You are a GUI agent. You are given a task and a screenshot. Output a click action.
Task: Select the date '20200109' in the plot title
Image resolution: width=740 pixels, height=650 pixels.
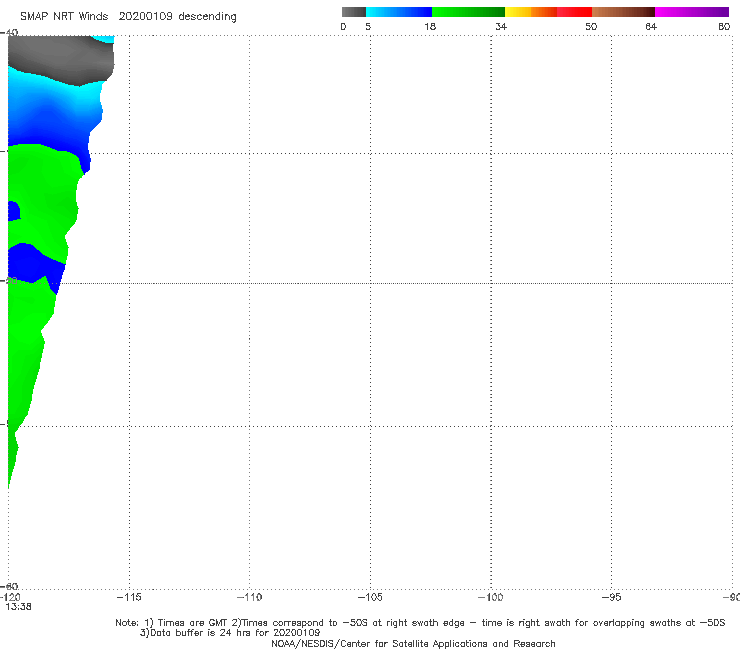click(x=145, y=17)
